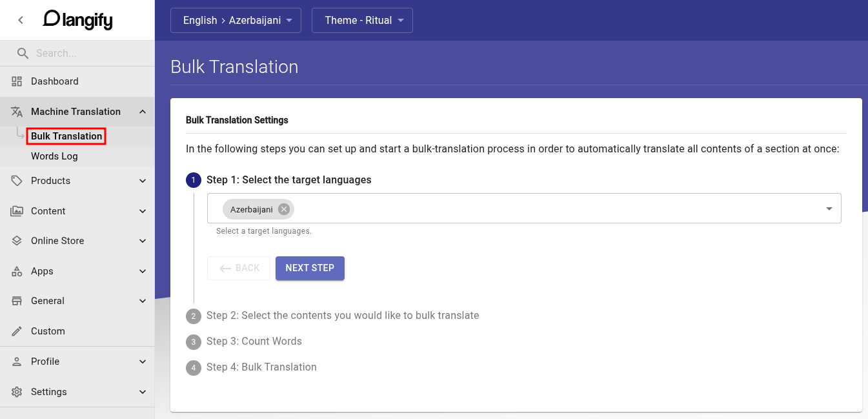Open the Words Log page

tap(54, 156)
